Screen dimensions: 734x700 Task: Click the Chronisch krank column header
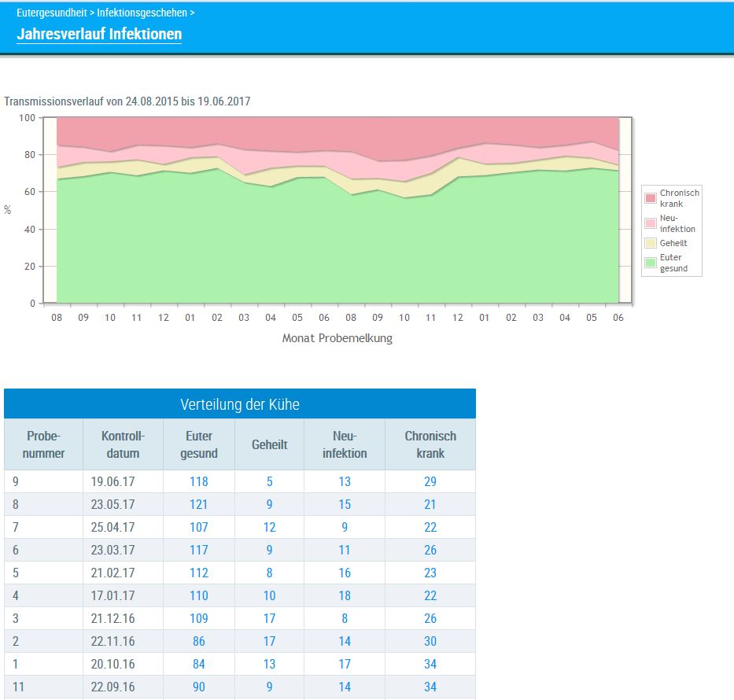tap(430, 444)
